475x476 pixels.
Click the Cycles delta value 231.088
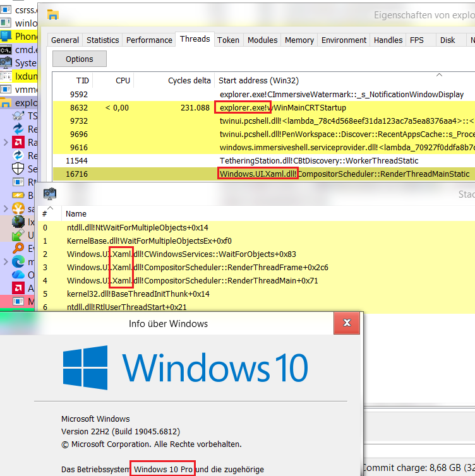point(195,108)
